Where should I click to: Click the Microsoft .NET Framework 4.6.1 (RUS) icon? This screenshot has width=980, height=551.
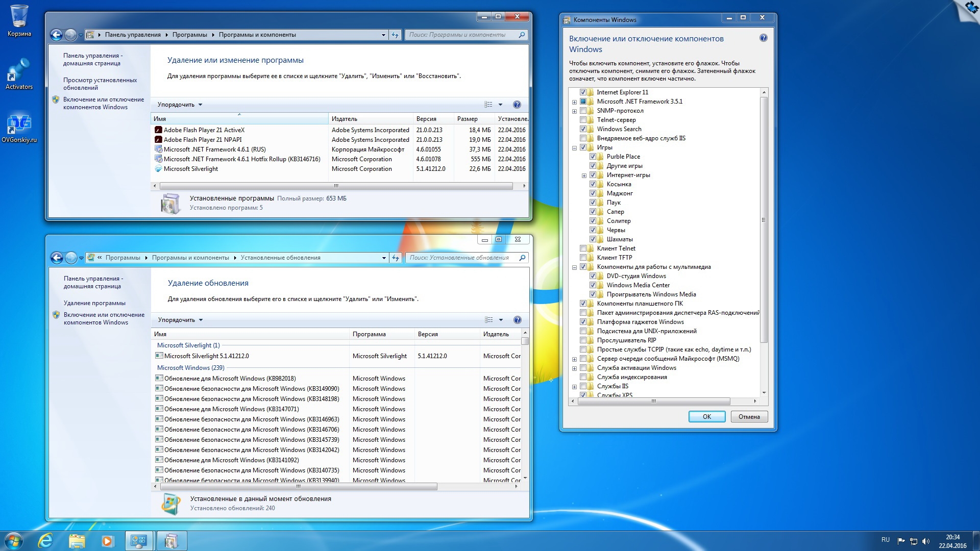158,149
